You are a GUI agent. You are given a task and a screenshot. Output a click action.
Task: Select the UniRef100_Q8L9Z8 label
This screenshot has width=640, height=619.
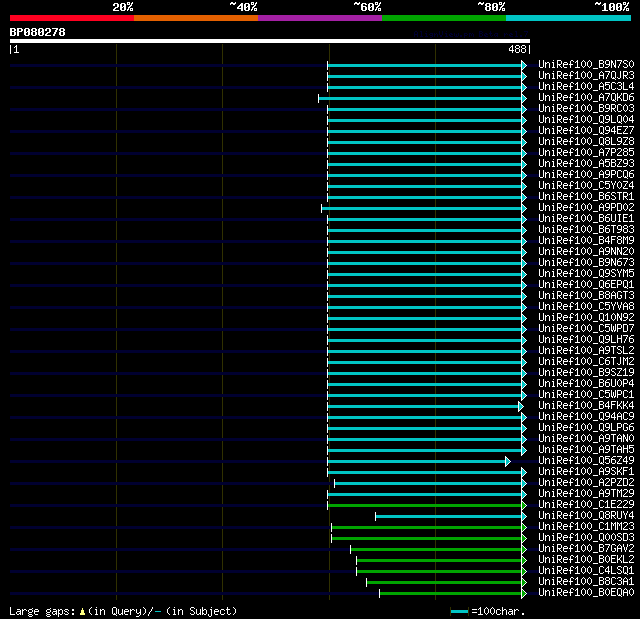pos(586,142)
